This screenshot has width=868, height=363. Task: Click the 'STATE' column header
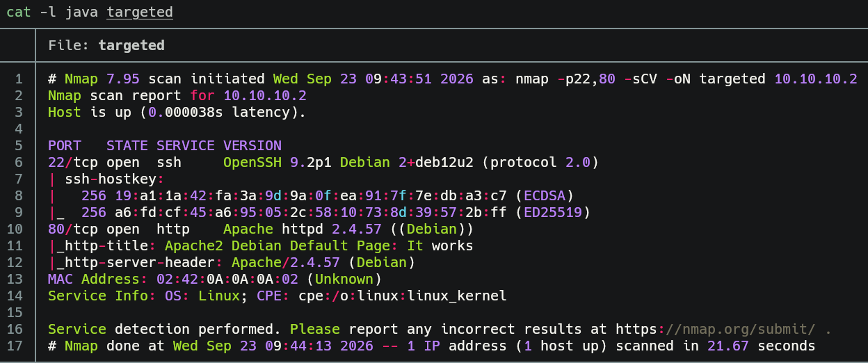(127, 145)
